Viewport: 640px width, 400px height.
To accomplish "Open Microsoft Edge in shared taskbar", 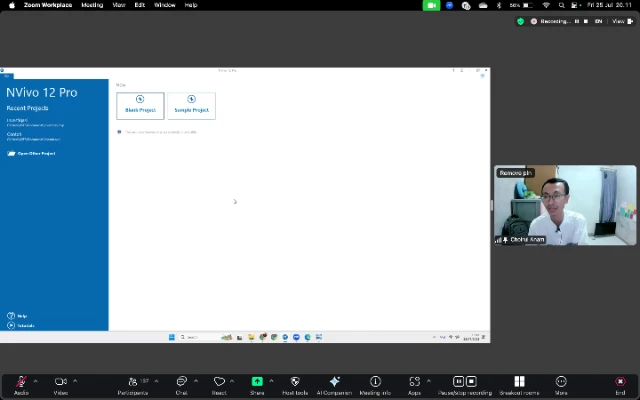I will tap(308, 337).
